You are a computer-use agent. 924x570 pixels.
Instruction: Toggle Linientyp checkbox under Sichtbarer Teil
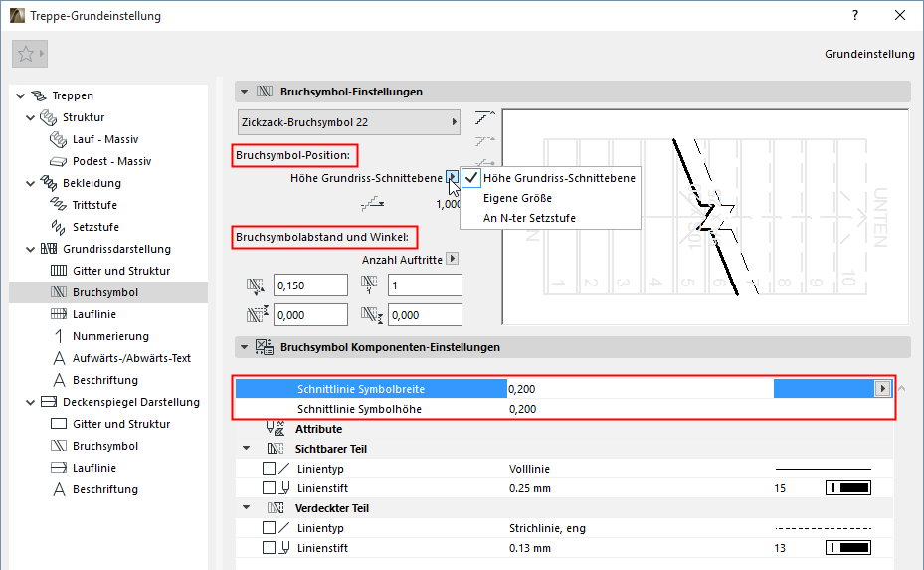[269, 468]
